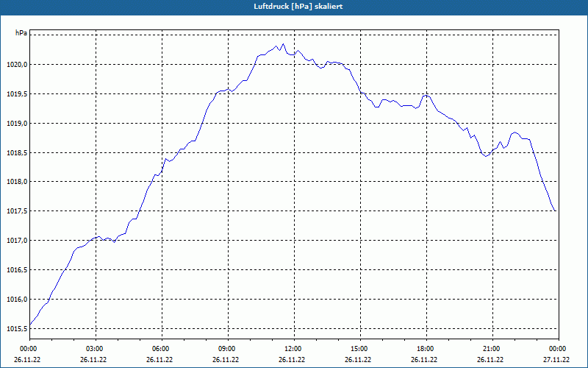The width and height of the screenshot is (588, 368).
Task: Select the 1019,5 y-axis value
Action: [x=17, y=94]
